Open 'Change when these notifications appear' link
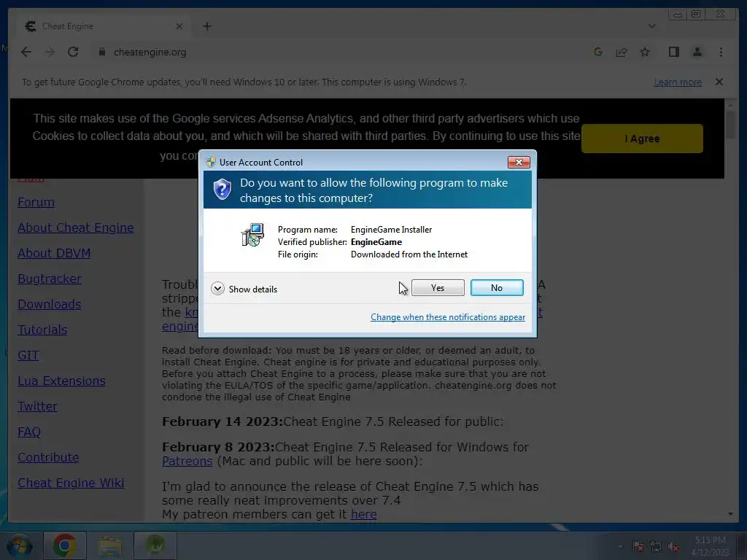The height and width of the screenshot is (560, 747). (x=448, y=317)
